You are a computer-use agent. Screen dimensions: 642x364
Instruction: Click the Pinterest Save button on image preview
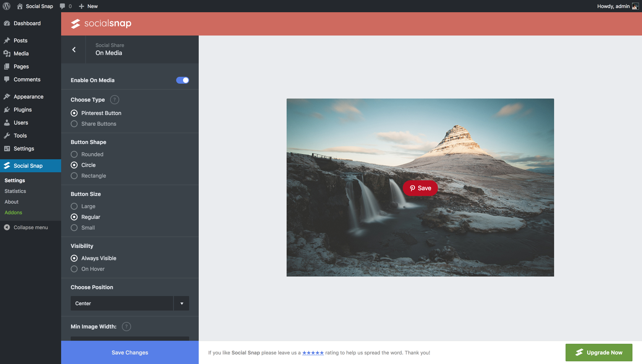420,188
